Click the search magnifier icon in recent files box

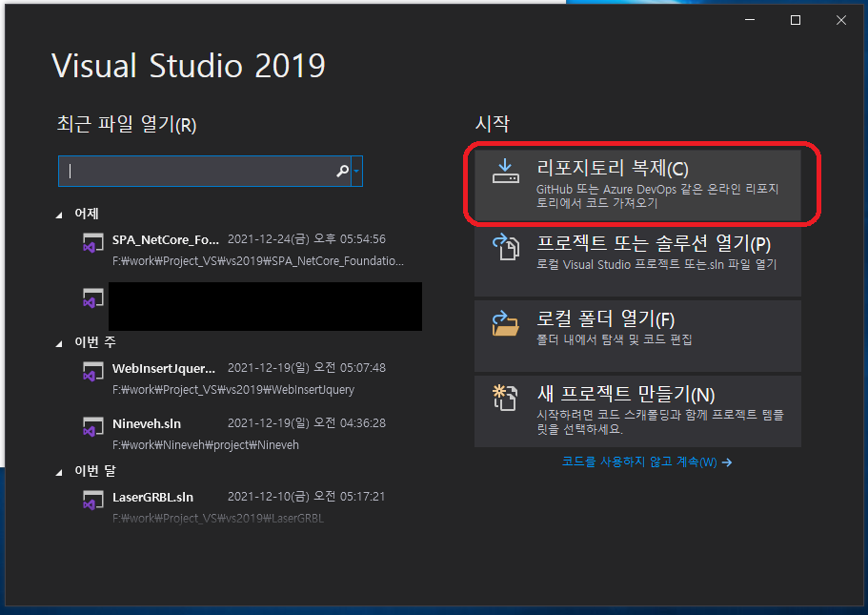pos(343,172)
